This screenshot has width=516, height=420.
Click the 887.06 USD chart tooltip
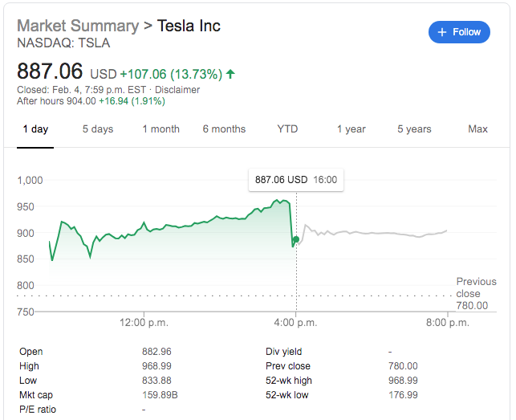pos(295,180)
